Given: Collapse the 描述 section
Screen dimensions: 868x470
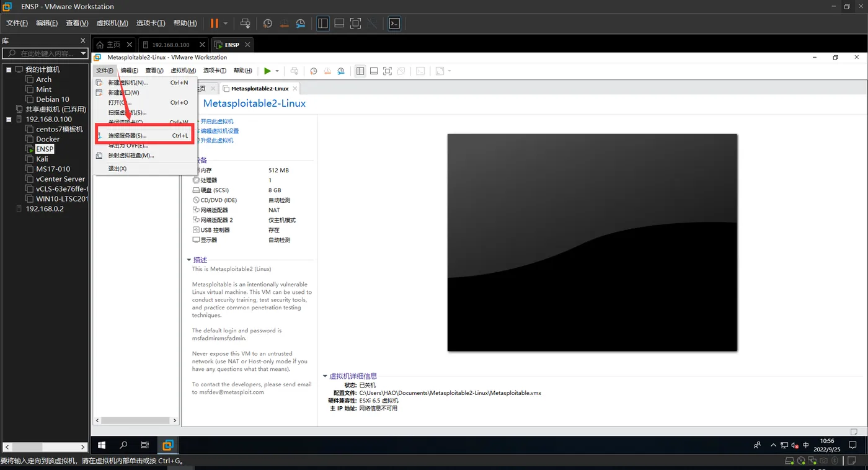Looking at the screenshot, I should click(190, 260).
